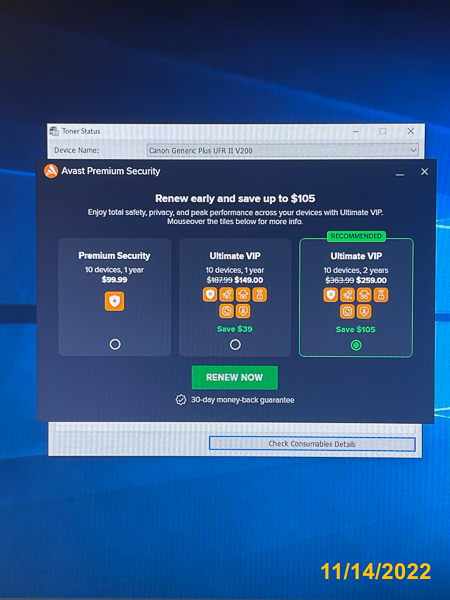
Task: Click shield icon in 2 years Ultimate VIP card
Action: click(331, 295)
